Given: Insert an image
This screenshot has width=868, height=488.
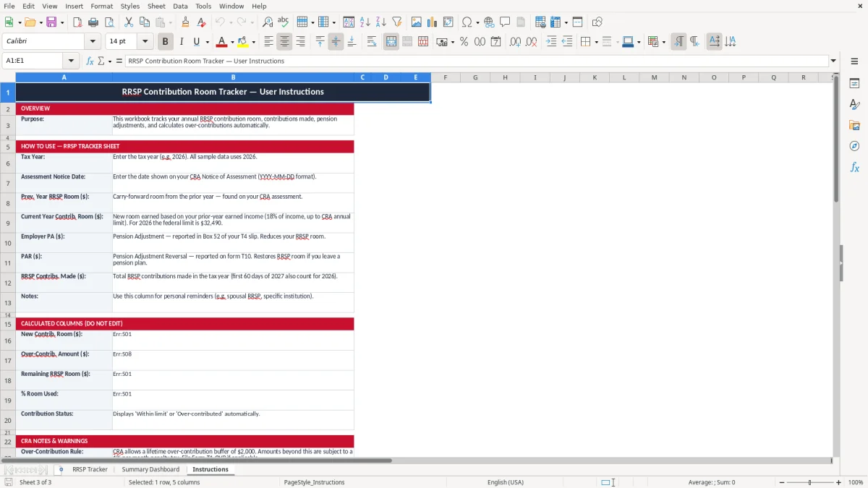Looking at the screenshot, I should pyautogui.click(x=417, y=22).
